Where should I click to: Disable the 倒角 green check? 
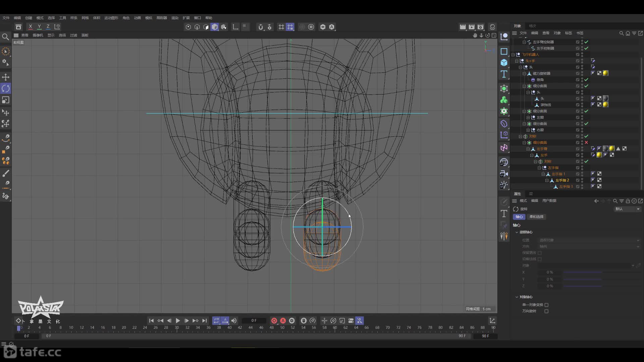pyautogui.click(x=586, y=80)
